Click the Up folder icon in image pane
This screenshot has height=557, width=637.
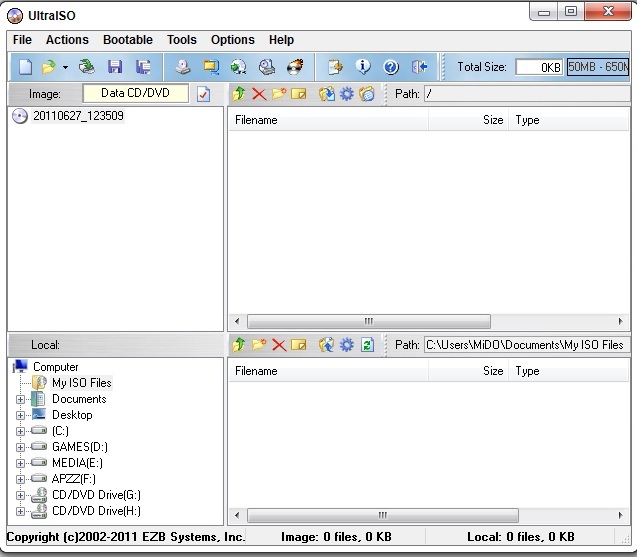pyautogui.click(x=239, y=94)
